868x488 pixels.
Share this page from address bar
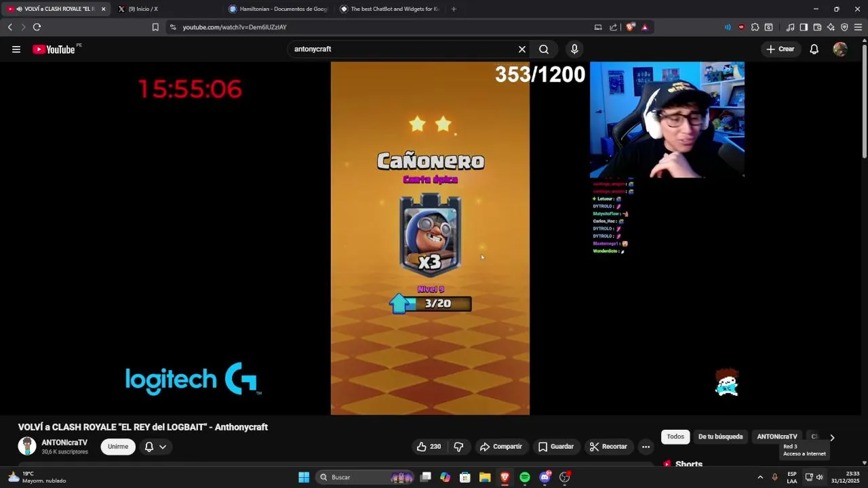[614, 27]
